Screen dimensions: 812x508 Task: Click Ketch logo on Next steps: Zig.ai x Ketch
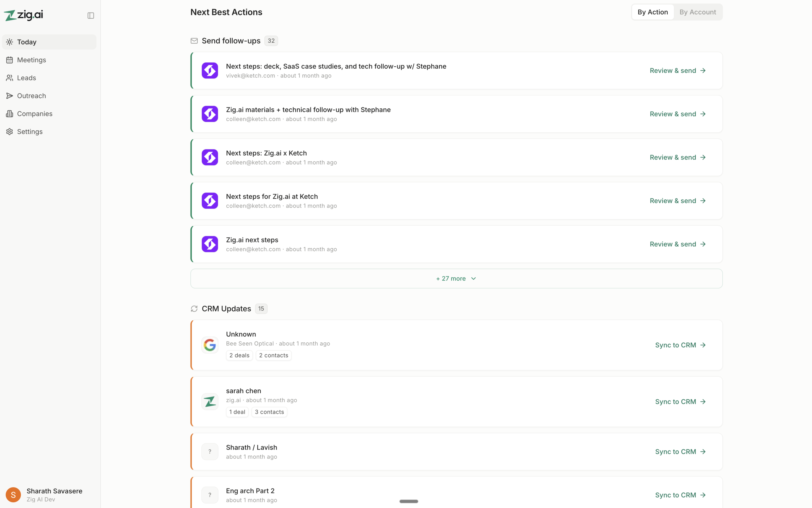(x=210, y=157)
